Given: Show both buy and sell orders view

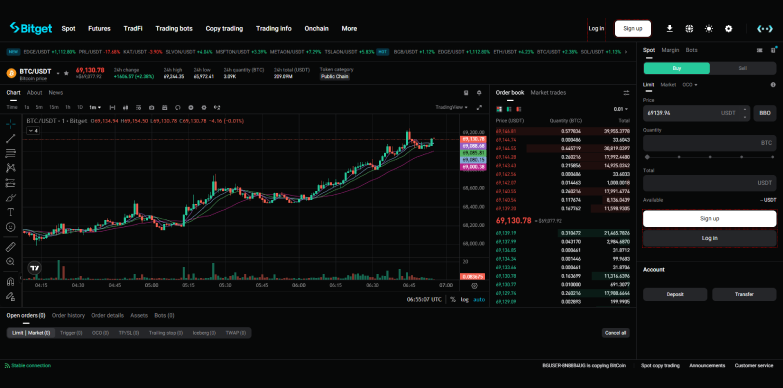Looking at the screenshot, I should (498, 109).
